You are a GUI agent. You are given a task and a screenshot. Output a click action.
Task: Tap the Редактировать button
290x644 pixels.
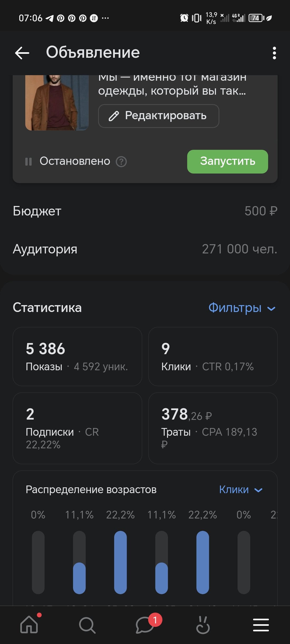tap(158, 116)
